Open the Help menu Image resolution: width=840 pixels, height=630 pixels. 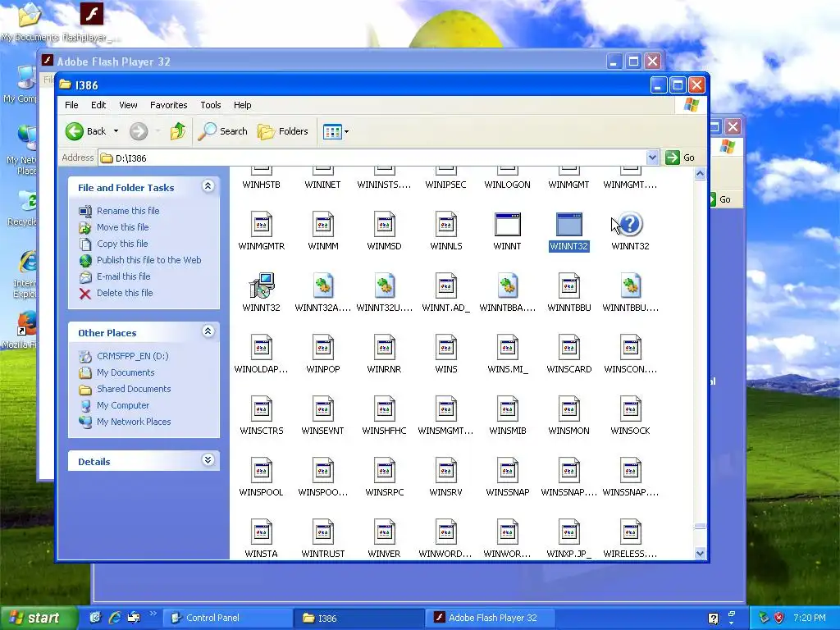click(242, 105)
